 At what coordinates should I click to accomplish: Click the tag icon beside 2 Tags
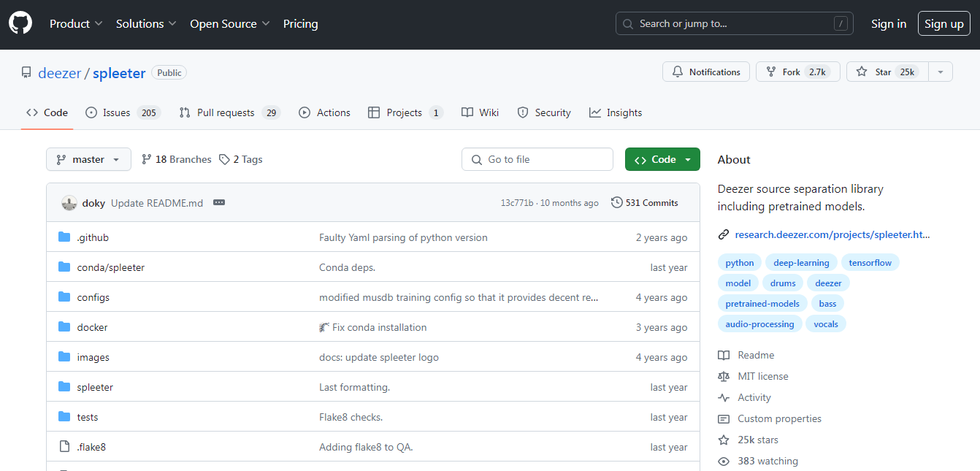point(224,159)
